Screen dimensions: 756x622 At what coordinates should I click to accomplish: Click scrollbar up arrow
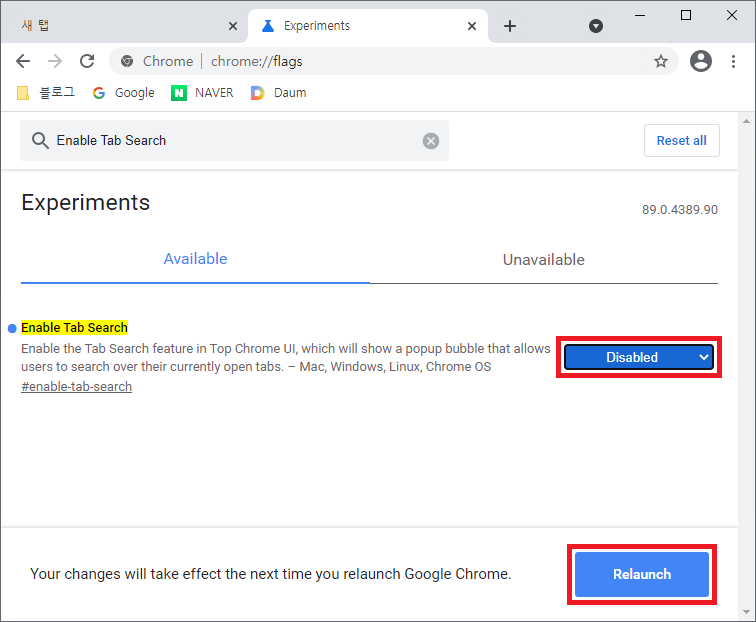[746, 121]
